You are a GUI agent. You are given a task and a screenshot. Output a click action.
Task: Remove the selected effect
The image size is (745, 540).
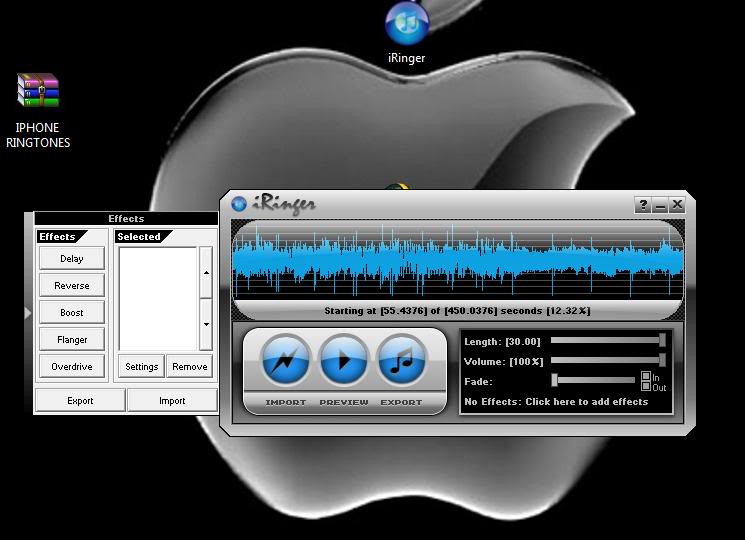[190, 367]
